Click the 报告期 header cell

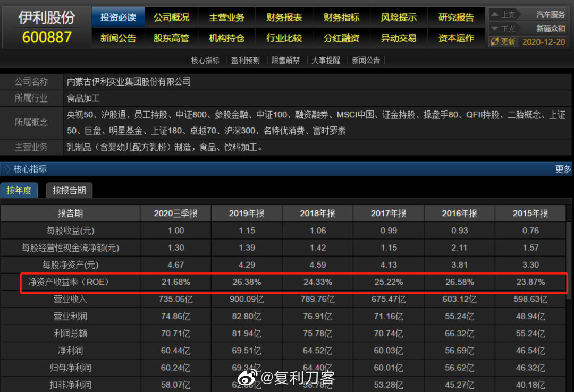(70, 214)
